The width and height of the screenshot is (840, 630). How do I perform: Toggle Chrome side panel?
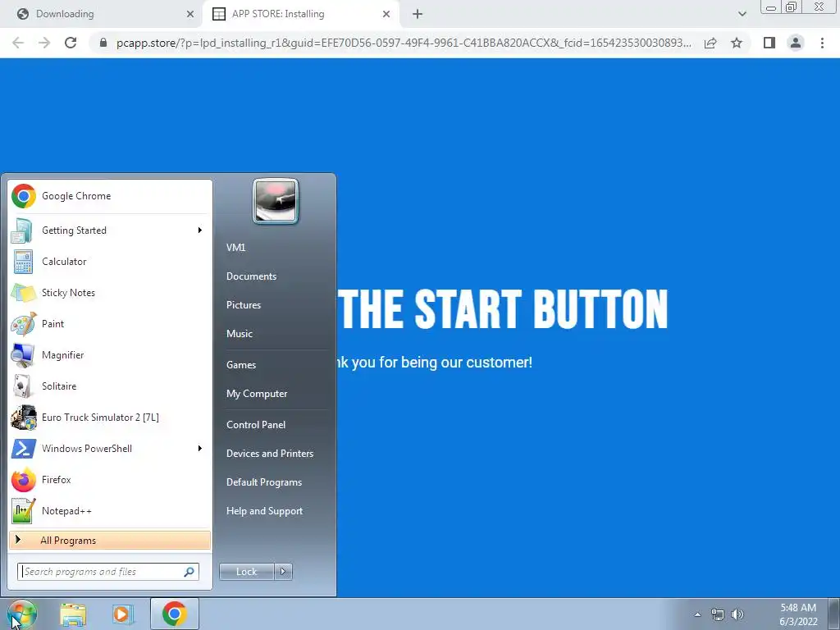(769, 43)
